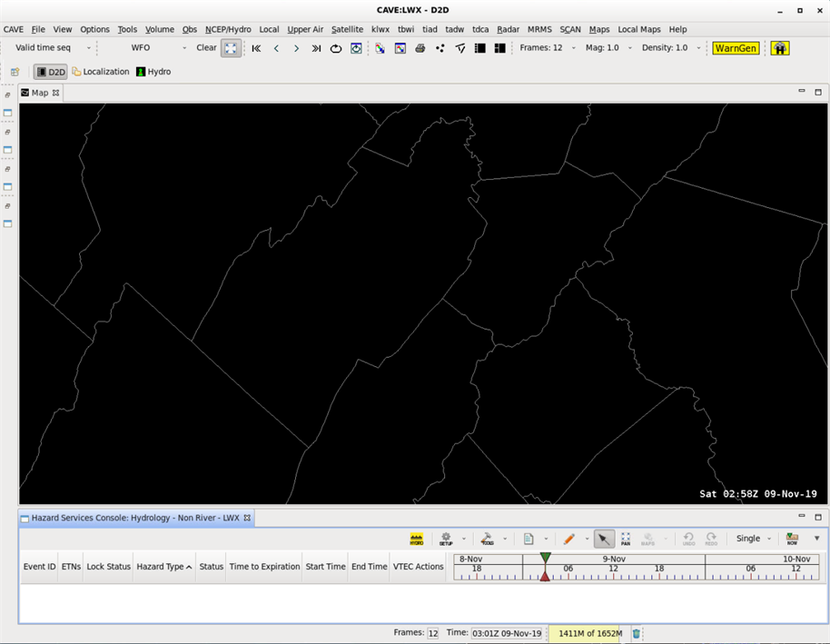Expand the Density: 1.0 dropdown

[x=698, y=47]
